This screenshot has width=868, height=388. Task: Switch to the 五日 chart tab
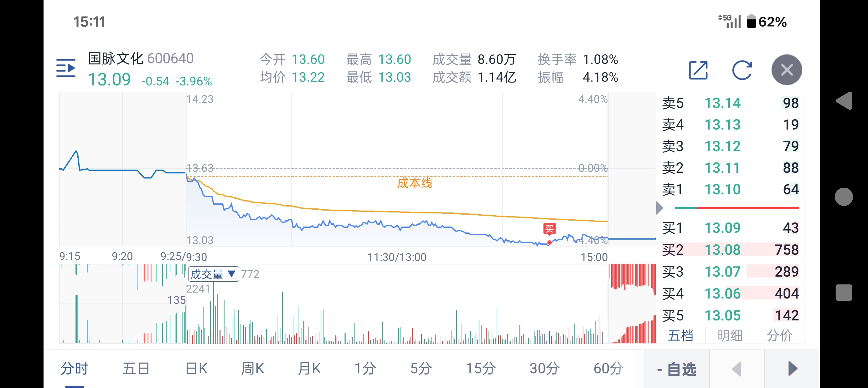[136, 369]
